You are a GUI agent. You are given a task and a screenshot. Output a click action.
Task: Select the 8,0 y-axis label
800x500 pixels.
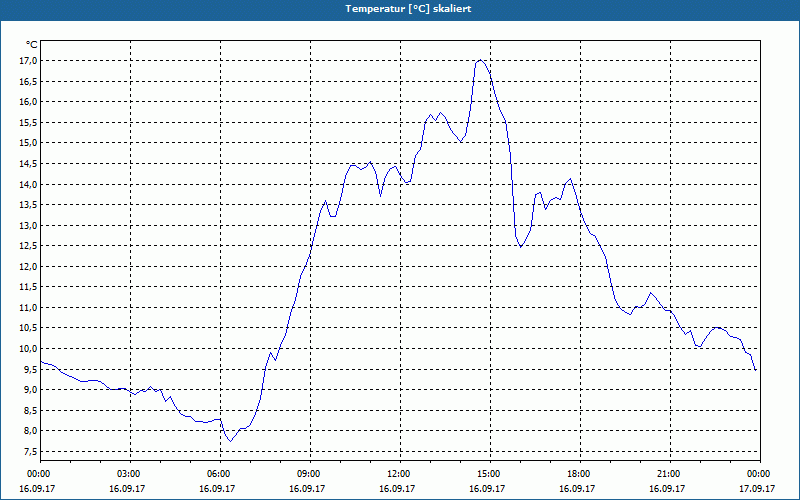point(30,431)
